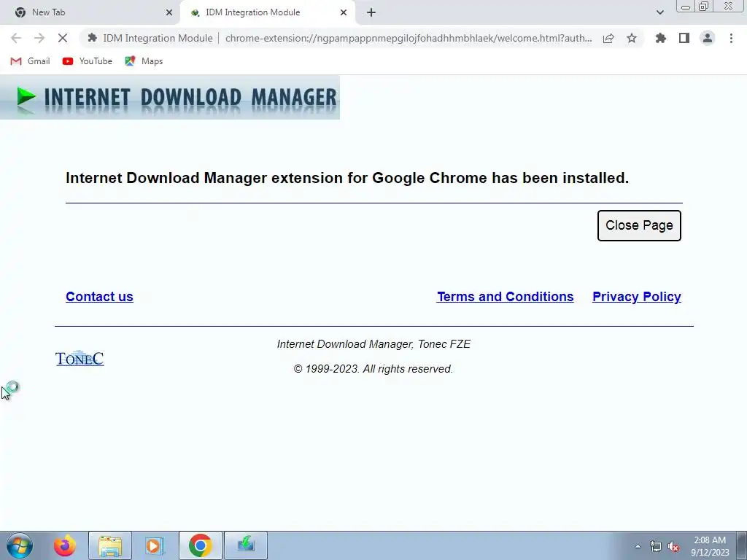Open Maps bookmark

(144, 61)
